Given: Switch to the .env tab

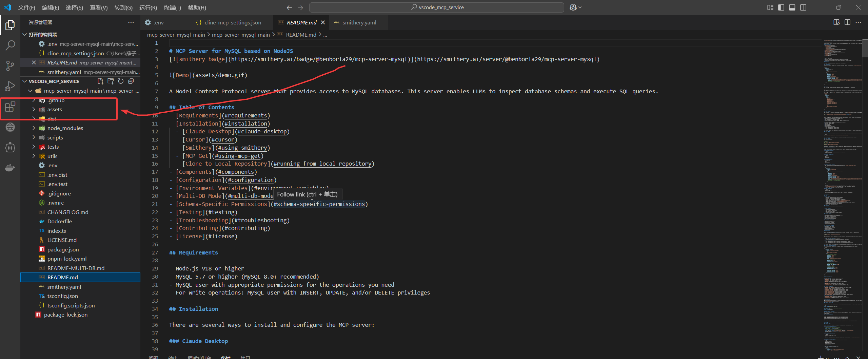Looking at the screenshot, I should click(165, 22).
